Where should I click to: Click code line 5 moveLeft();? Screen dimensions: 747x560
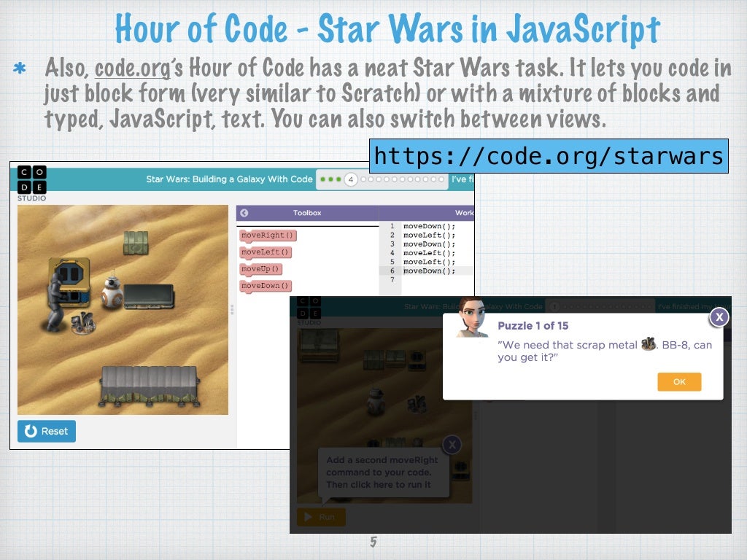click(x=429, y=262)
